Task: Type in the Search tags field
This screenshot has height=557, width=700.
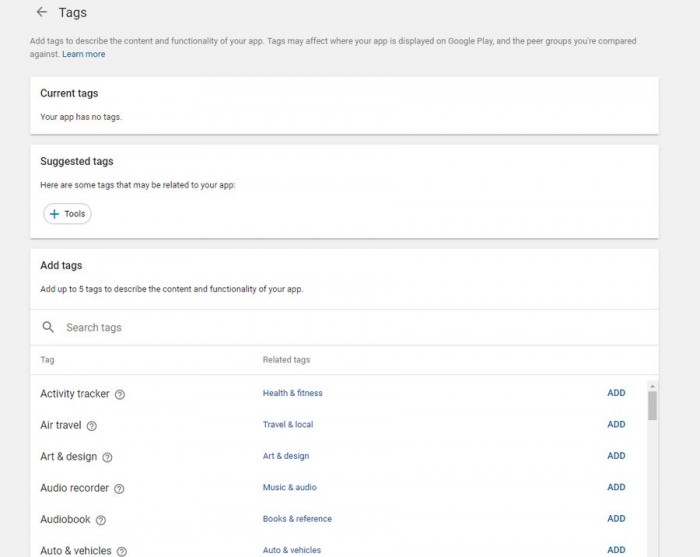Action: tap(300, 327)
